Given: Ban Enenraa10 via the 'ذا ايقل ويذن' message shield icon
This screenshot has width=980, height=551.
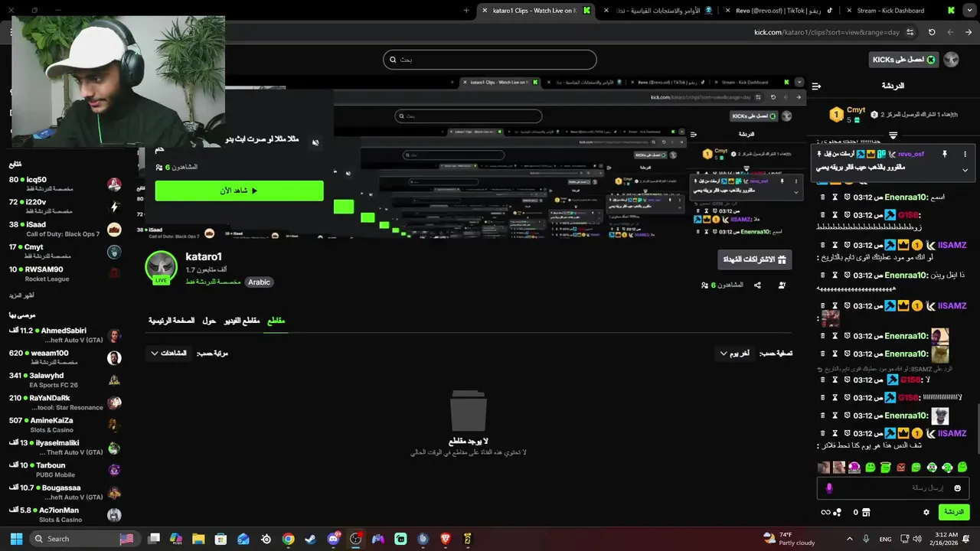Looking at the screenshot, I should 847,275.
